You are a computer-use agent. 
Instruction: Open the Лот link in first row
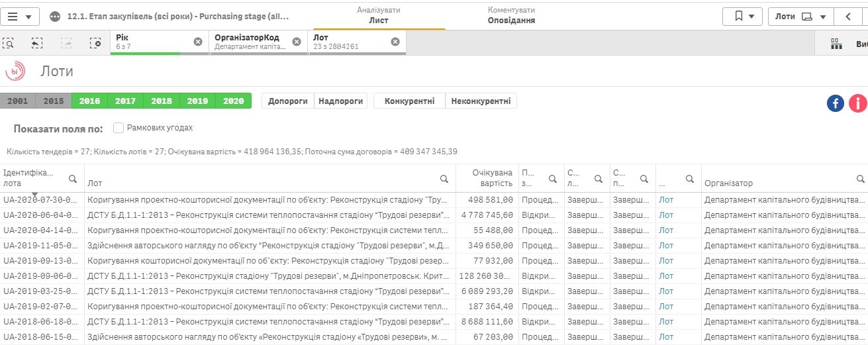665,199
